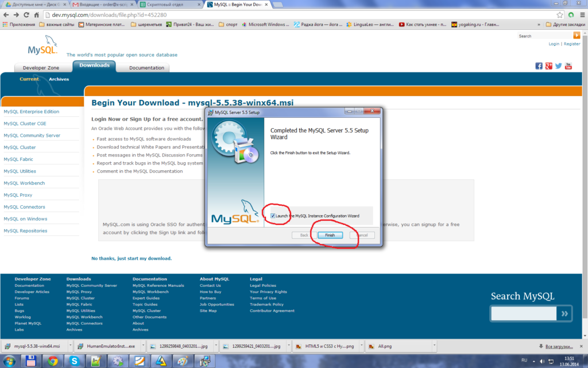Viewport: 588px width, 368px height.
Task: Open dropdown arrow for mysql-5.5.38-winx64.msi download
Action: [70, 346]
